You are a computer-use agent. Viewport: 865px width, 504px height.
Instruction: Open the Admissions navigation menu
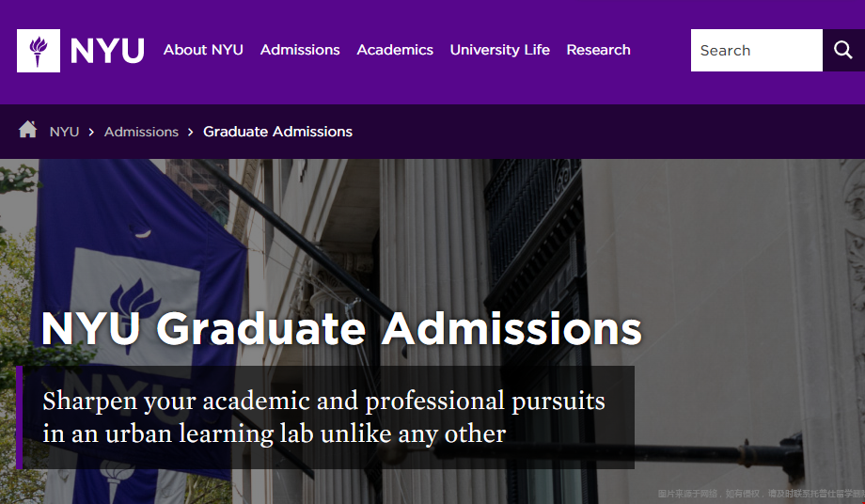coord(300,50)
